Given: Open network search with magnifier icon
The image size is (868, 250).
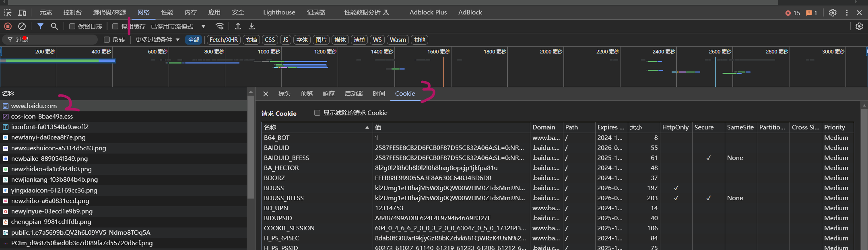Looking at the screenshot, I should click(54, 27).
